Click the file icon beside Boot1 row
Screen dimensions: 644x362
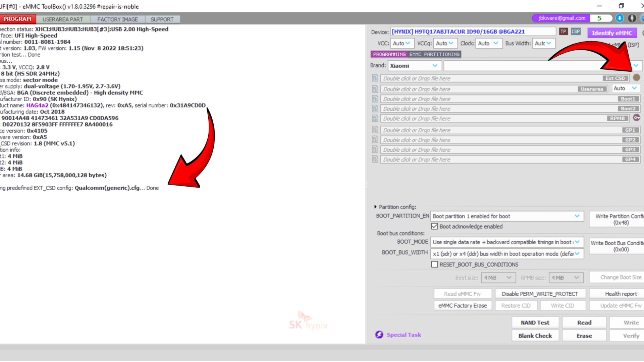[375, 99]
